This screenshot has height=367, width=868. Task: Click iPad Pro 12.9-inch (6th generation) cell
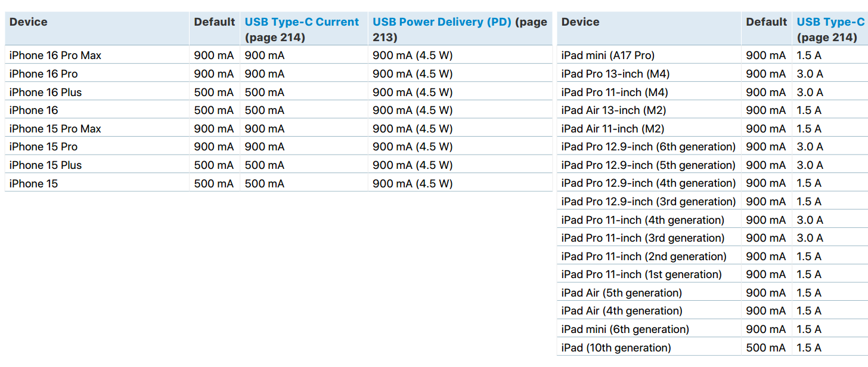[649, 147]
